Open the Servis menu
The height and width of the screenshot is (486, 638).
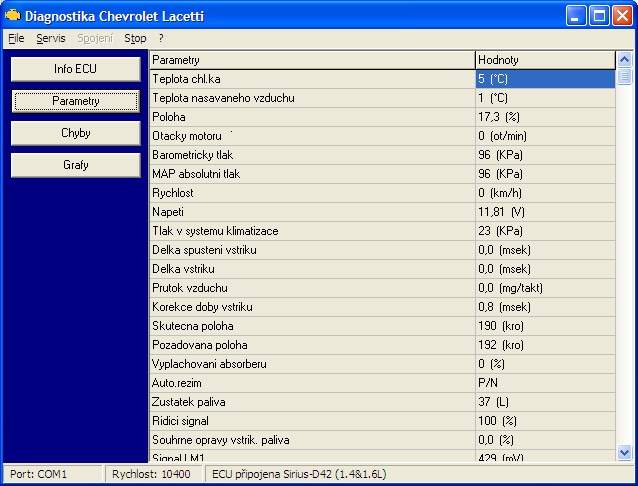[50, 38]
